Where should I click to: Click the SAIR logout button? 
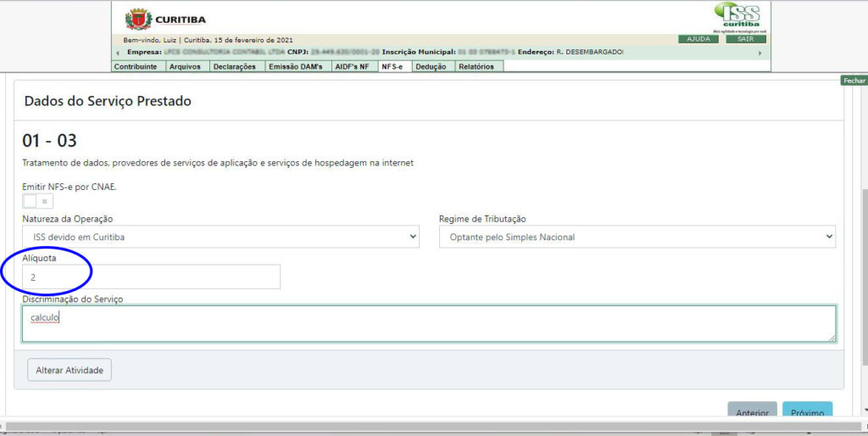pos(746,39)
